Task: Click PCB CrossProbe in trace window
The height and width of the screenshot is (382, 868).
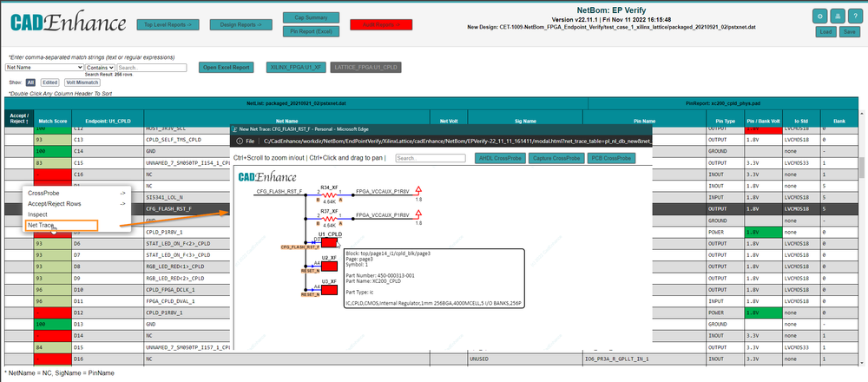Action: 611,158
